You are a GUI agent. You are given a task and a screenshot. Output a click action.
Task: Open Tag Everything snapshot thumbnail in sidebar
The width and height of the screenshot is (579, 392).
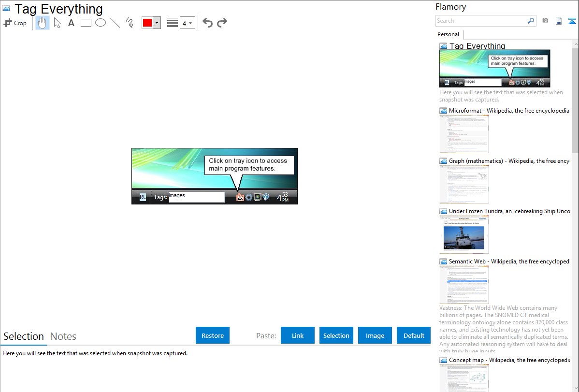pyautogui.click(x=495, y=68)
